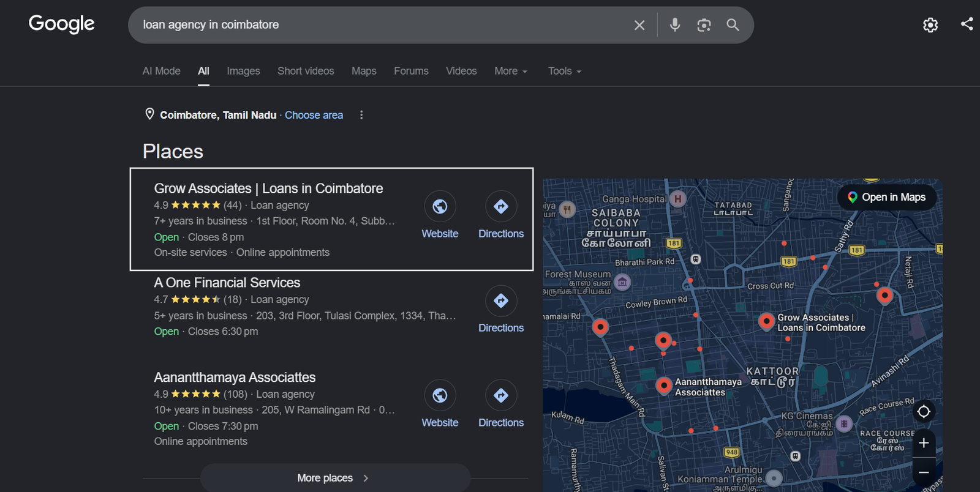The height and width of the screenshot is (492, 980).
Task: Open the Short videos tab
Action: tap(306, 71)
